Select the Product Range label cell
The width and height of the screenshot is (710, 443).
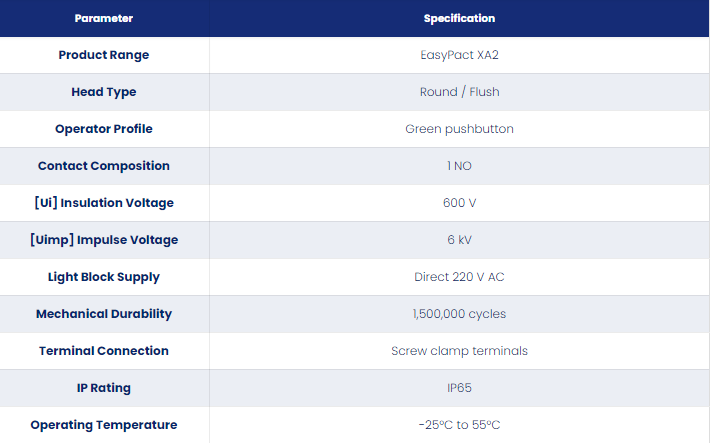click(x=104, y=55)
